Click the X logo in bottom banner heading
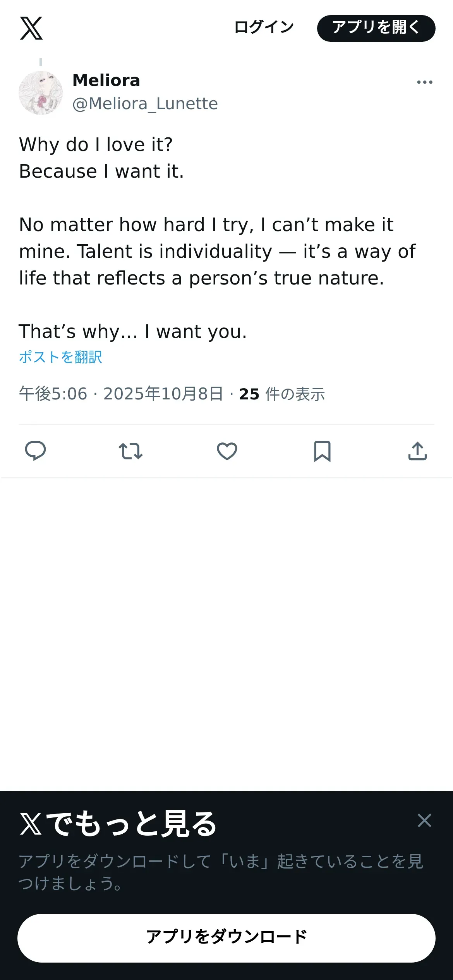The image size is (453, 980). click(x=31, y=824)
